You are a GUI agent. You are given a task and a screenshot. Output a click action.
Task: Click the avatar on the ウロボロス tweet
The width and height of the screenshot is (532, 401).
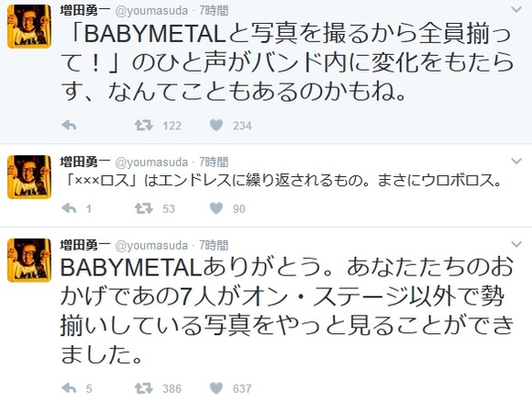coord(29,177)
